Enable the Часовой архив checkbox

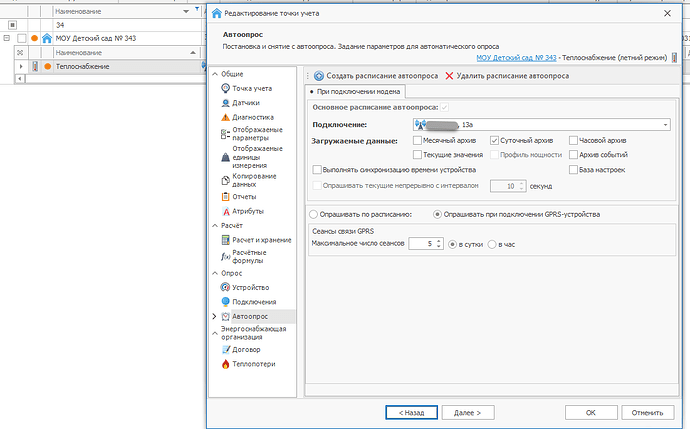click(572, 141)
